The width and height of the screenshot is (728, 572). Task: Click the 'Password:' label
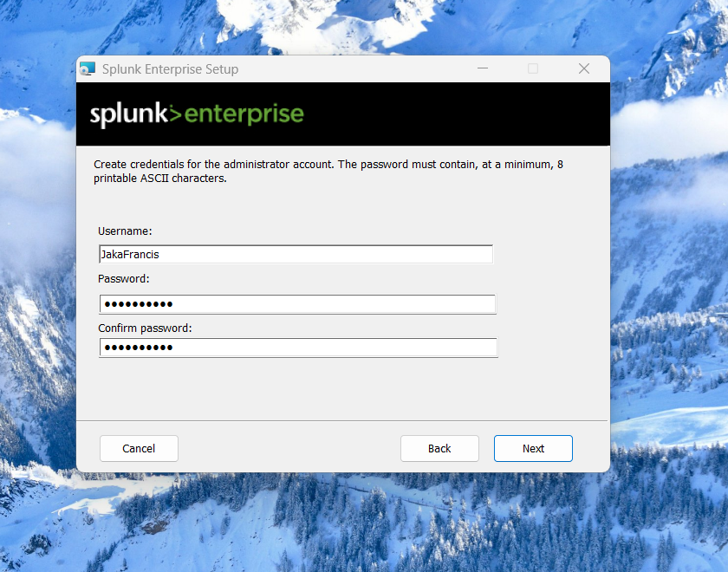click(x=123, y=278)
